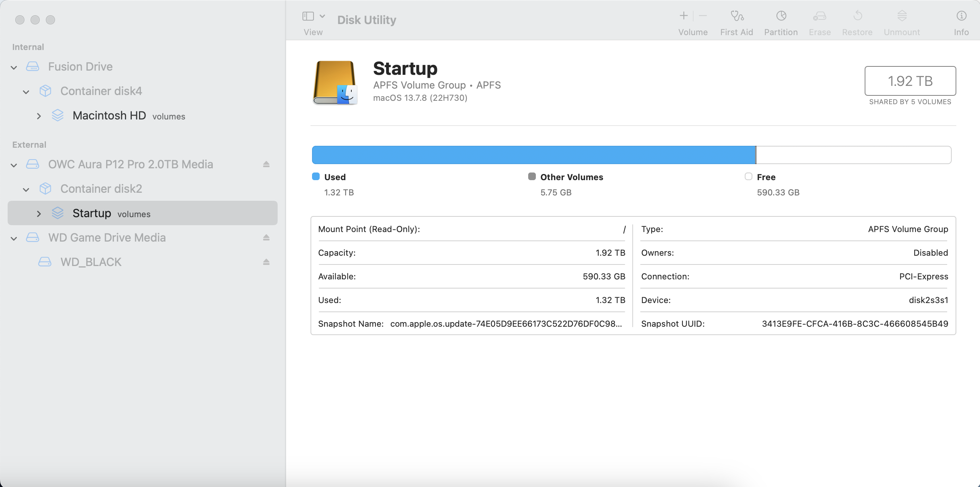980x487 pixels.
Task: Click the Restore toolbar icon
Action: [x=857, y=16]
